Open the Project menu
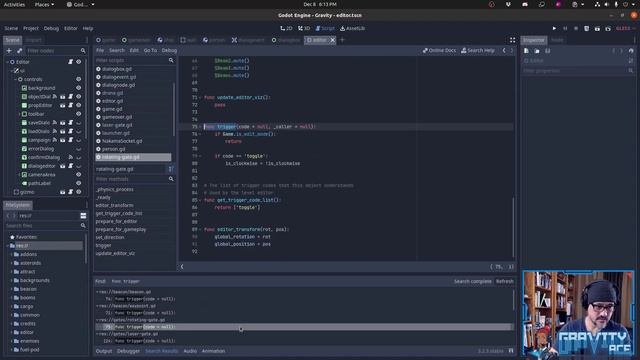640x360 pixels. 31,29
